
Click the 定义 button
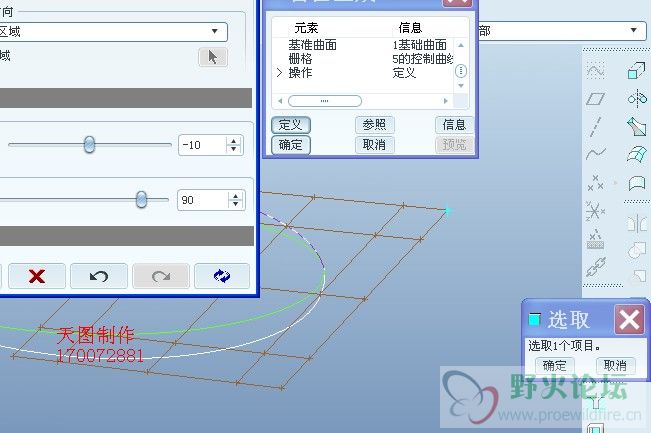click(291, 125)
